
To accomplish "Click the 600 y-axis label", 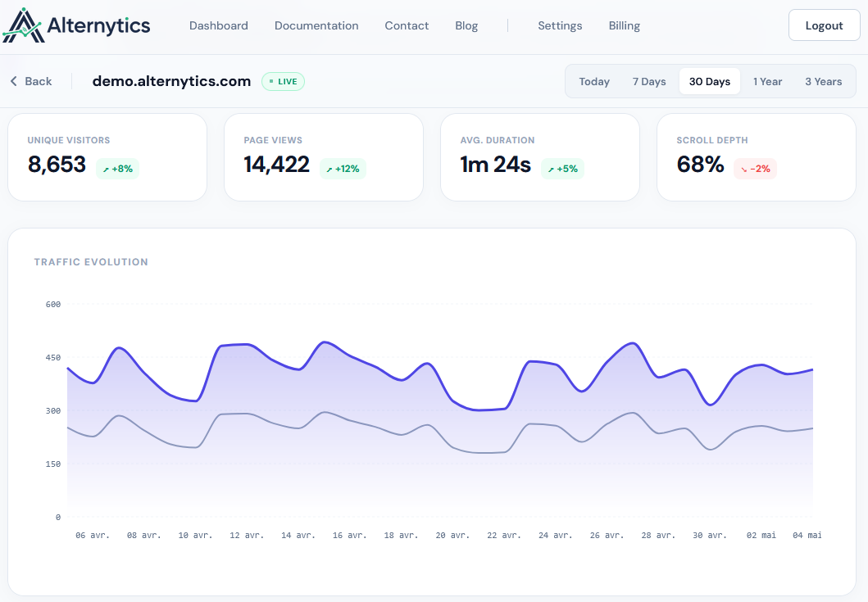I will (53, 305).
